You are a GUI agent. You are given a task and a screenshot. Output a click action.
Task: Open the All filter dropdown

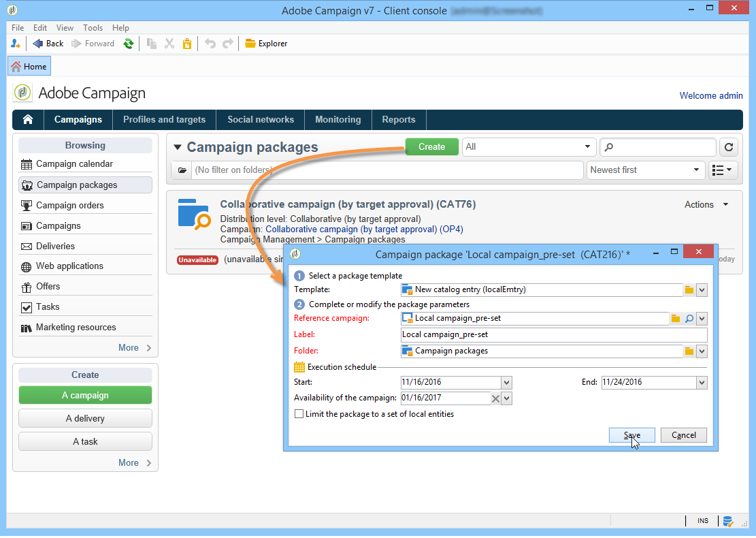pyautogui.click(x=529, y=146)
